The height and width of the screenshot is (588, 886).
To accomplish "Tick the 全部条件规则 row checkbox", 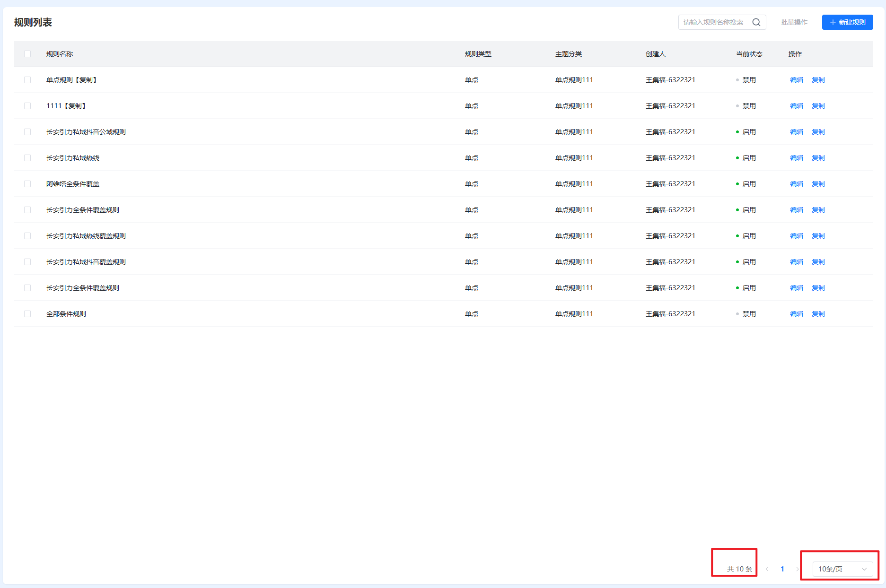I will 27,314.
